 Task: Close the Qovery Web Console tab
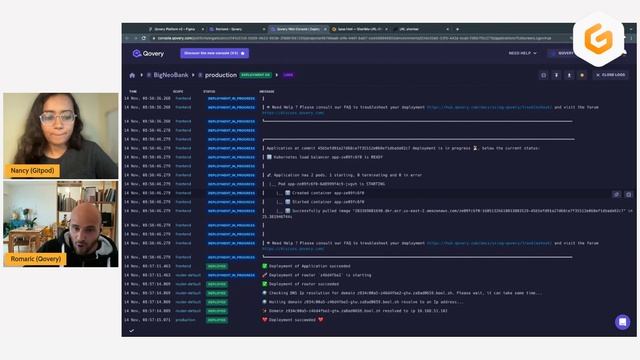coord(325,29)
